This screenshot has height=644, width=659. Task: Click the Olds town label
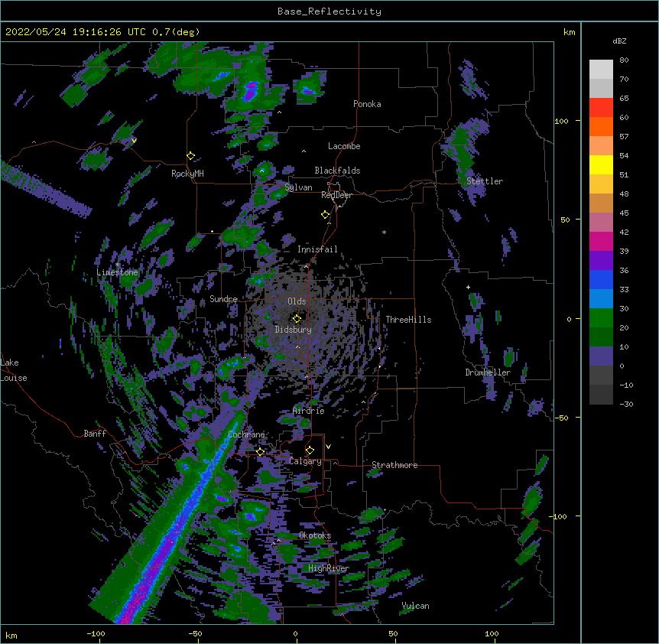click(x=297, y=301)
